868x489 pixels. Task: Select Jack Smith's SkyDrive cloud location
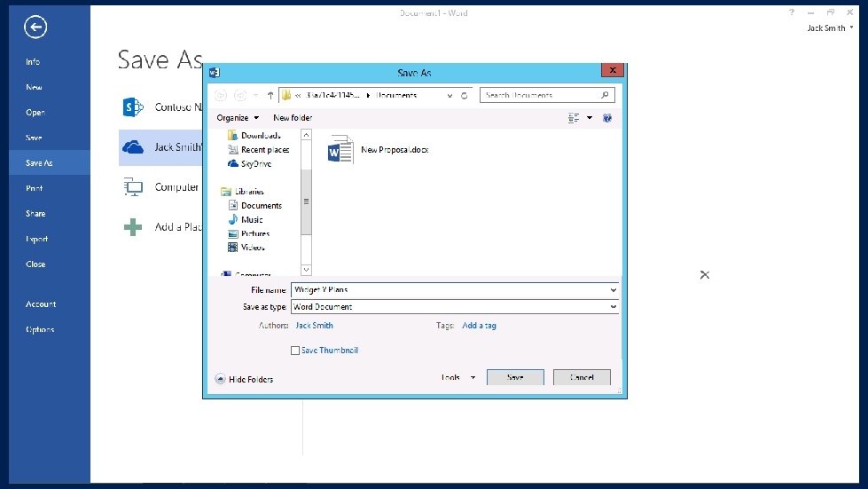pos(161,147)
